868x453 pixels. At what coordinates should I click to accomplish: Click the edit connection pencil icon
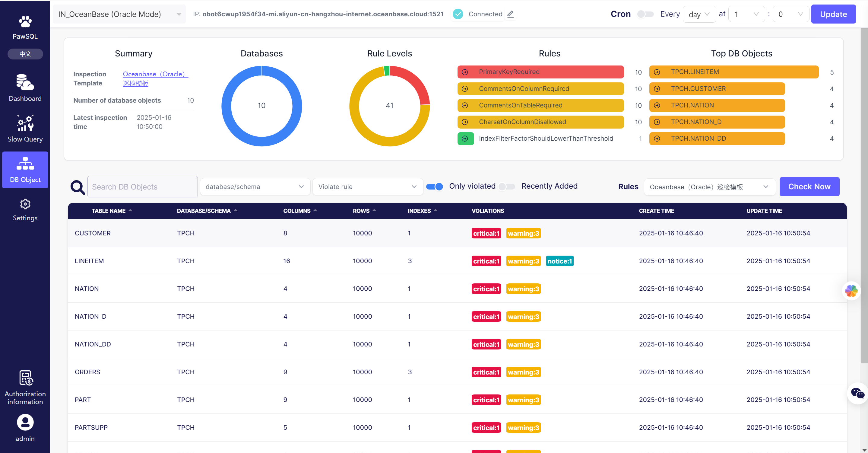(511, 14)
